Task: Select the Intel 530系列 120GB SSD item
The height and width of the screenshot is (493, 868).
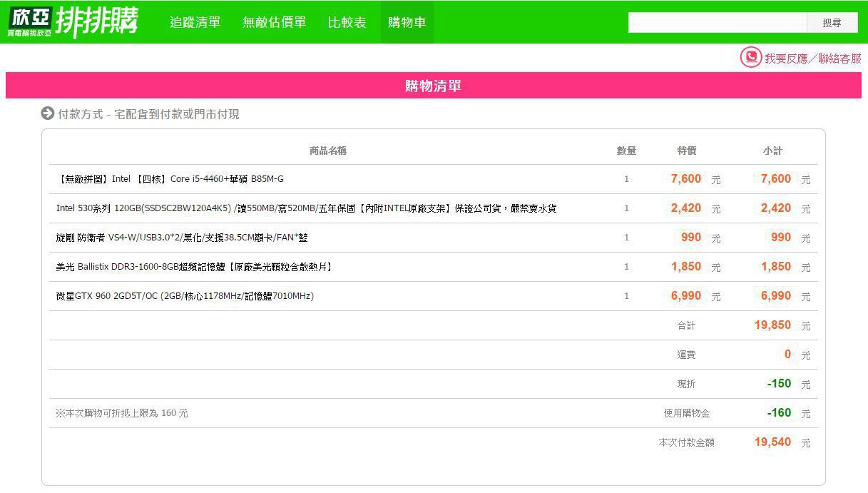Action: click(x=306, y=208)
